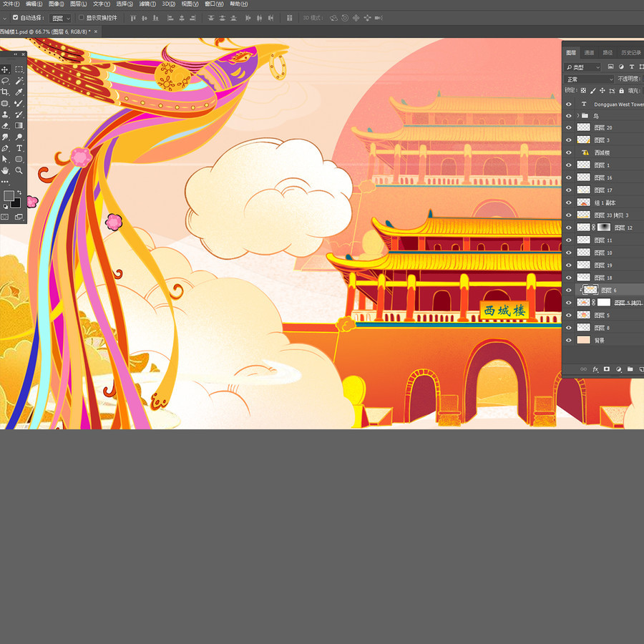Add a layer mask
The height and width of the screenshot is (644, 644).
tap(607, 369)
